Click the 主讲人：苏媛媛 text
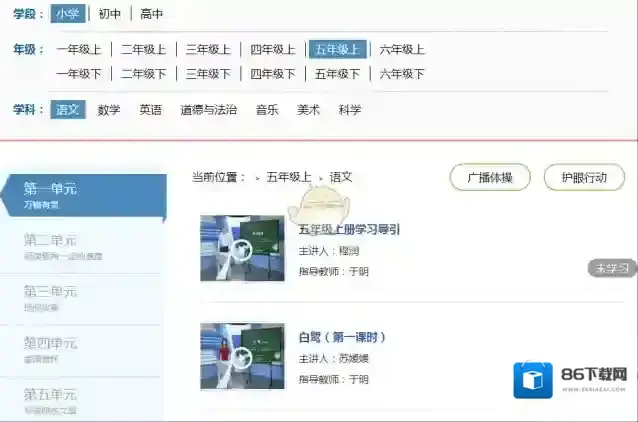Viewport: 638px width, 422px height. [x=334, y=359]
